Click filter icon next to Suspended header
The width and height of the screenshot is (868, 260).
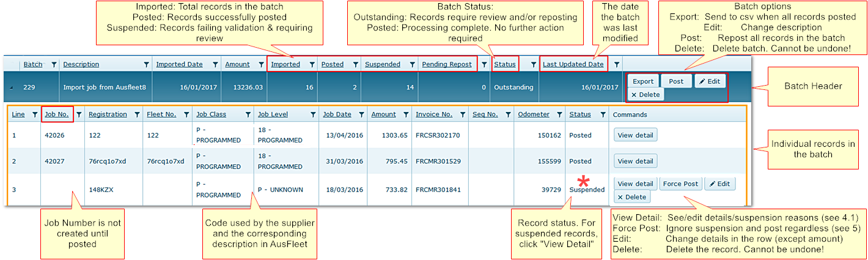click(411, 64)
